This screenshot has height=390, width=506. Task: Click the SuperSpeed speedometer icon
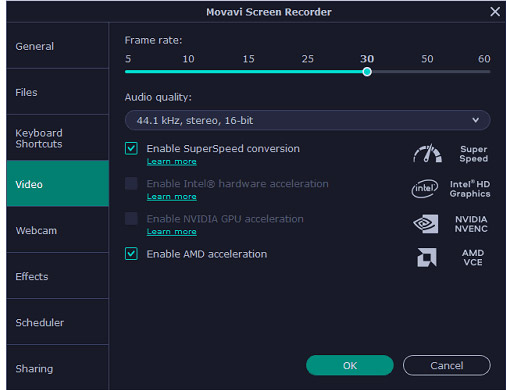click(x=428, y=153)
